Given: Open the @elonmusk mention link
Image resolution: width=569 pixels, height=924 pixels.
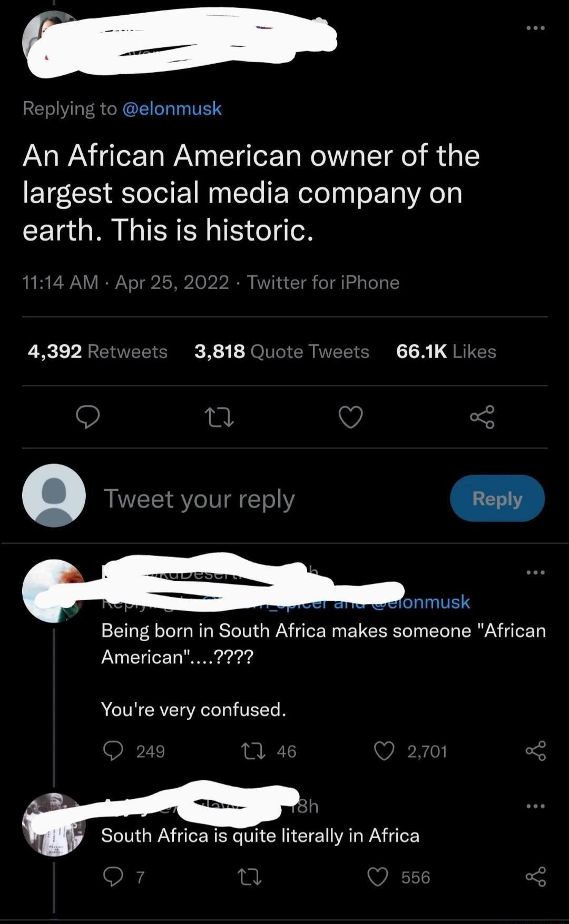Looking at the screenshot, I should coord(172,108).
